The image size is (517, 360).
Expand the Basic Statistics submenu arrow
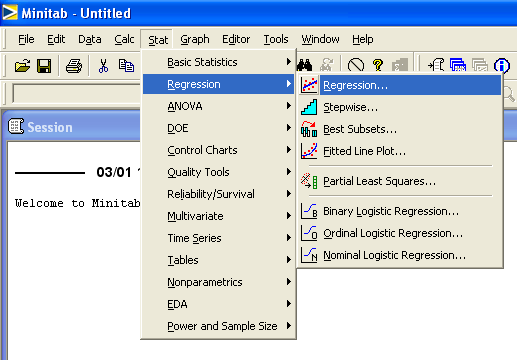[289, 62]
